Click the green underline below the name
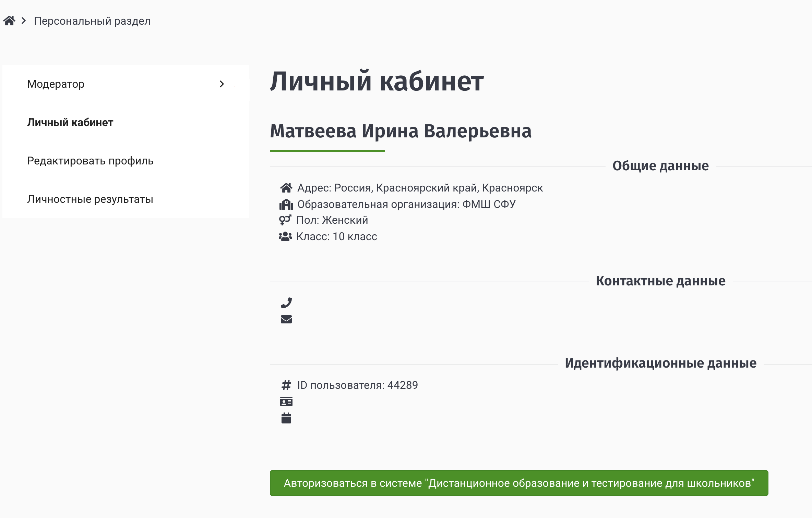Screen dimensions: 812x518 pyautogui.click(x=327, y=151)
